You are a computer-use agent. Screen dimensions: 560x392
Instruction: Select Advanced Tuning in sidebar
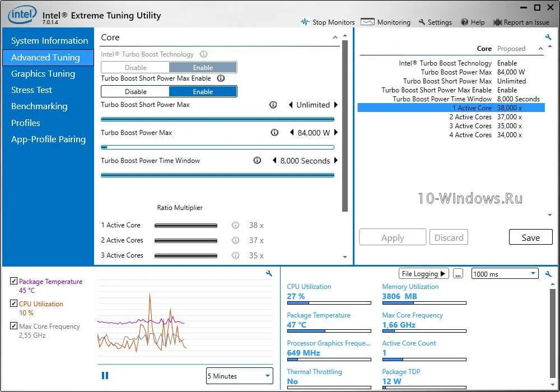(x=48, y=58)
